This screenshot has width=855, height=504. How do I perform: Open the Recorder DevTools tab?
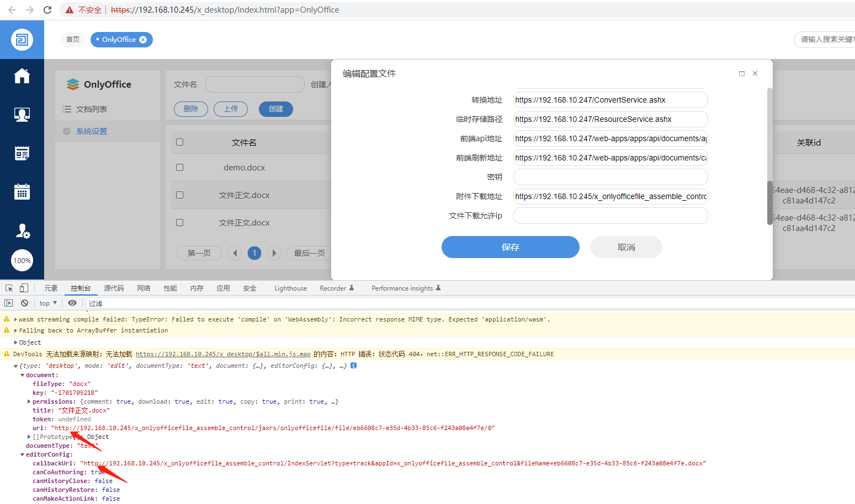point(337,288)
